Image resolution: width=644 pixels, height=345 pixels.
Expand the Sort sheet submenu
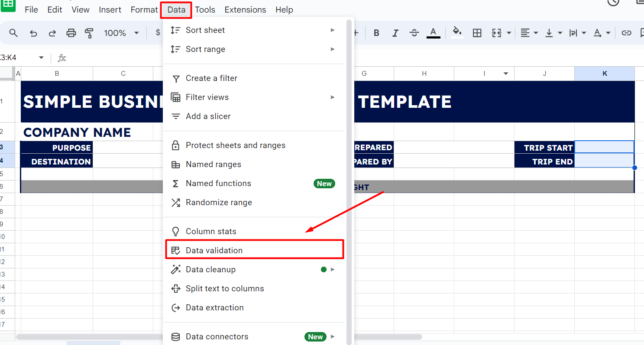(x=333, y=30)
